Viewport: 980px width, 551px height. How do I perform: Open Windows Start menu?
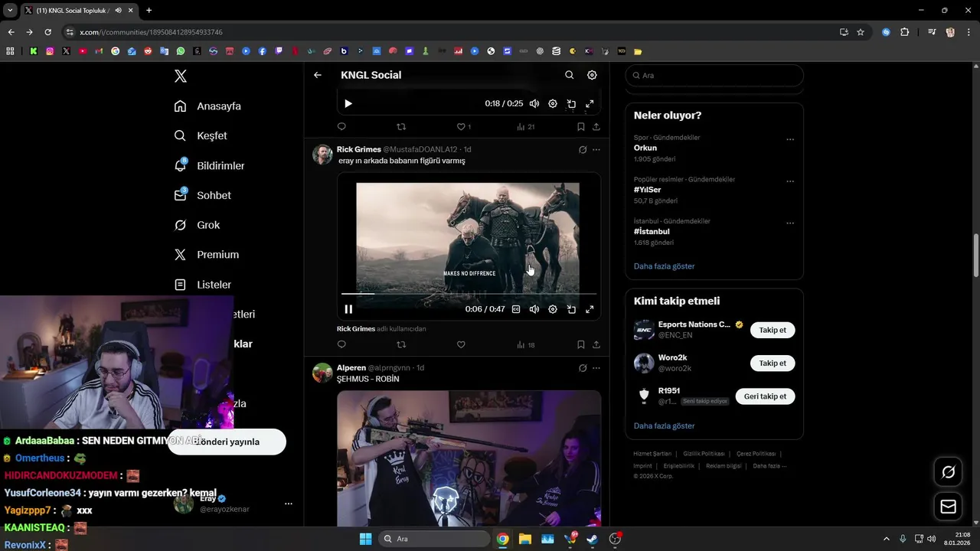point(365,539)
